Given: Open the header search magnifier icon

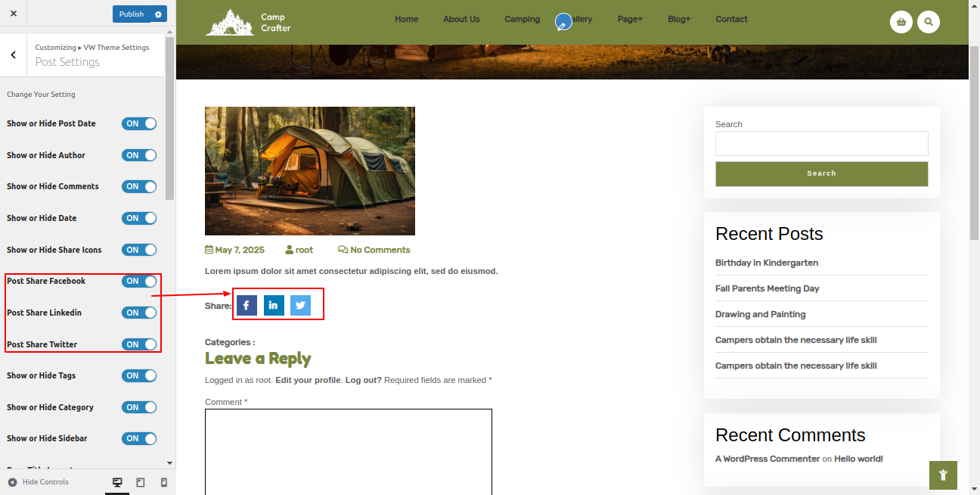Looking at the screenshot, I should [x=929, y=22].
